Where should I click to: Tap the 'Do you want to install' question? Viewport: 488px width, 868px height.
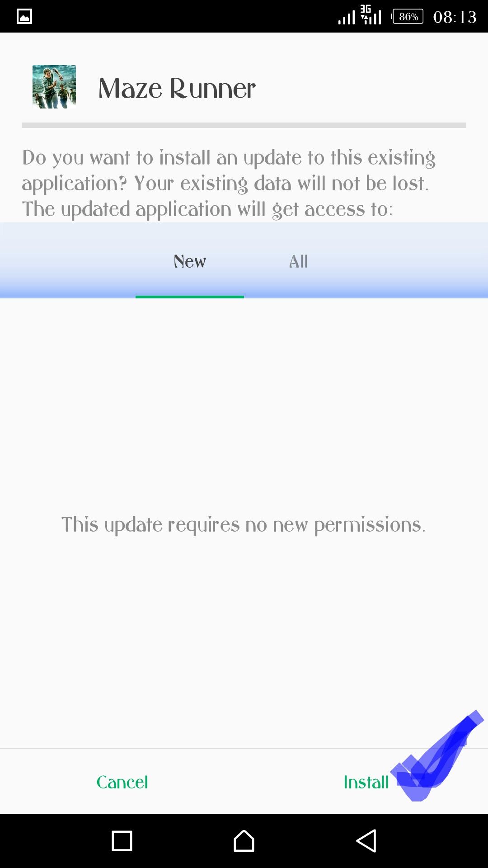pos(229,170)
